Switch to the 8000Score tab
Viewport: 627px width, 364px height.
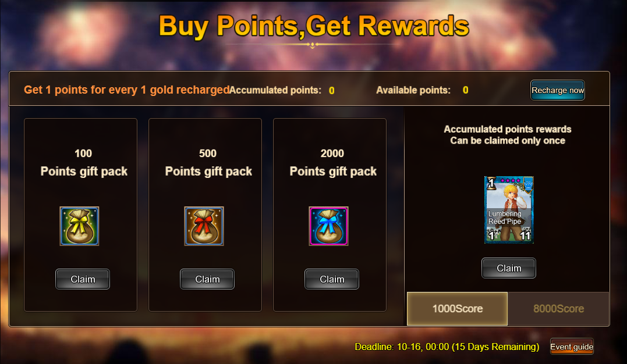pyautogui.click(x=559, y=308)
